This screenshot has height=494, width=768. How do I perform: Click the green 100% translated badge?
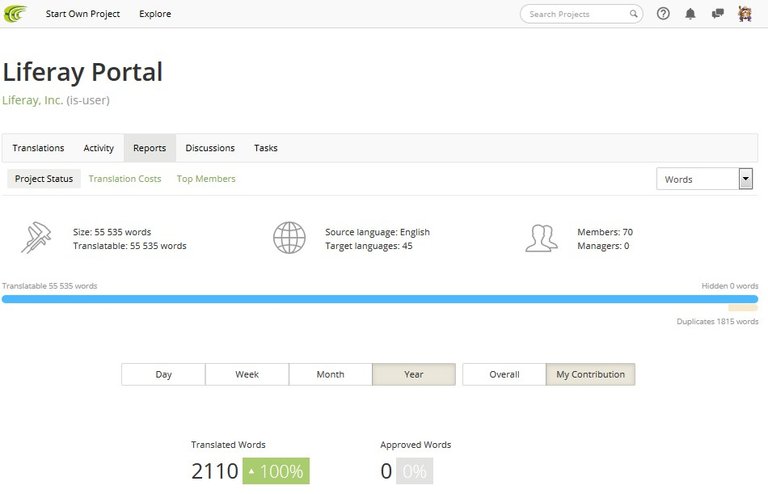click(x=276, y=471)
